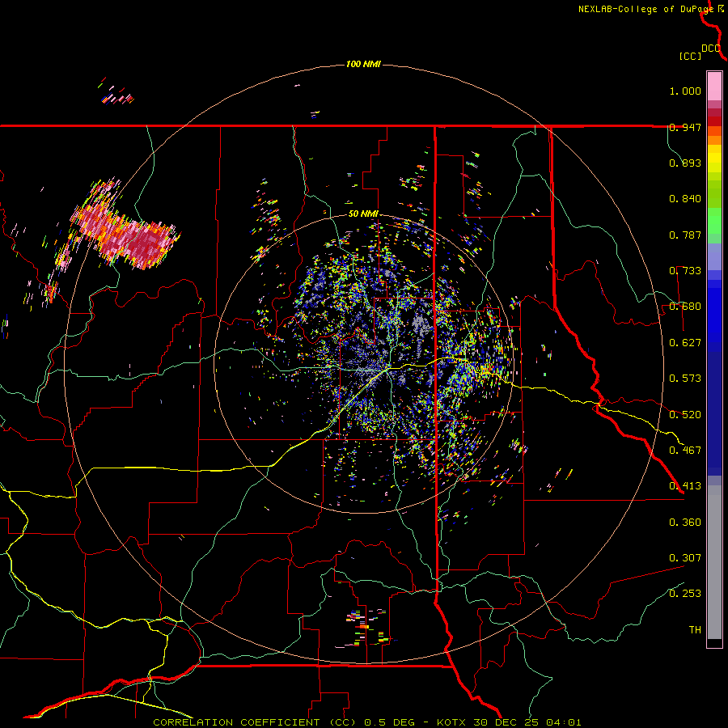728x728 pixels.
Task: Click the 0.787 scale value
Action: point(685,235)
